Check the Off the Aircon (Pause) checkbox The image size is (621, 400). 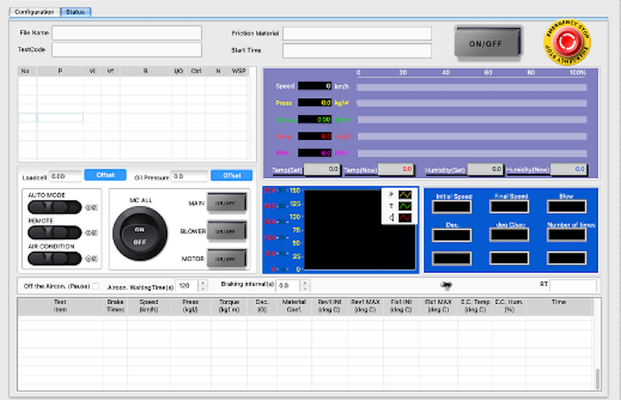[95, 285]
